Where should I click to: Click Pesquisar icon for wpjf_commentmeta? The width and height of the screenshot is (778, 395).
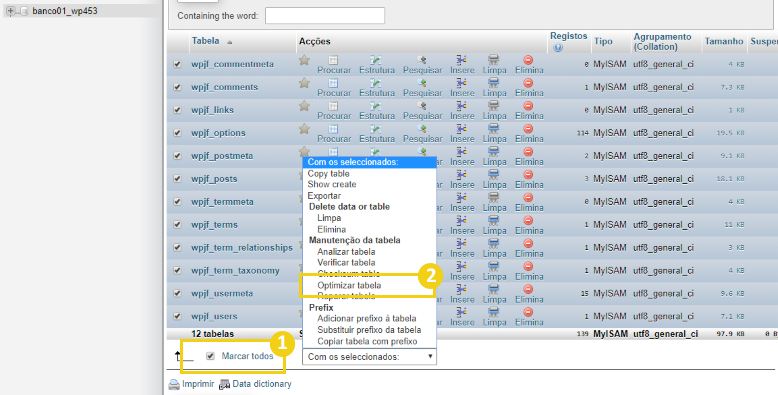pyautogui.click(x=422, y=60)
